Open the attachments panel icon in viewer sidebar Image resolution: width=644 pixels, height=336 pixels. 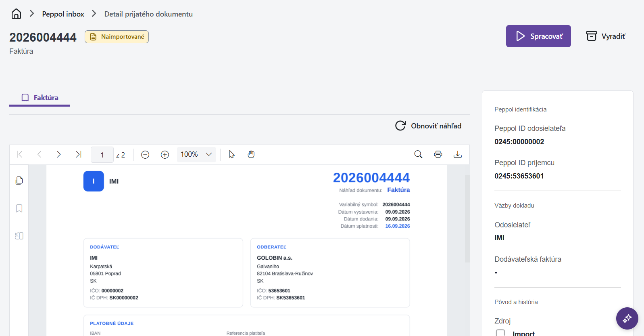click(x=19, y=236)
